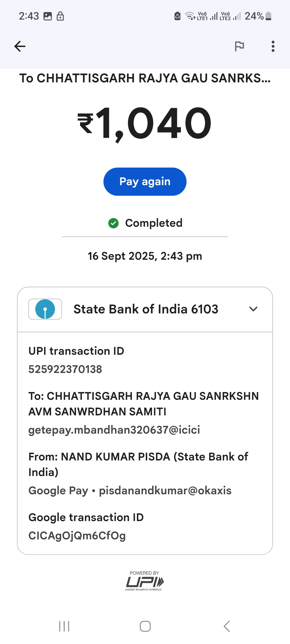
Task: Tap the battery percentage status icon
Action: (x=258, y=16)
